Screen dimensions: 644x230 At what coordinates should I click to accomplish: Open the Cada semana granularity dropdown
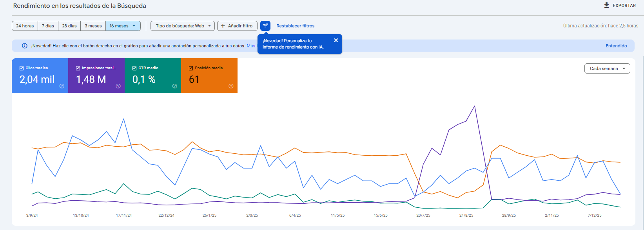tap(624, 68)
